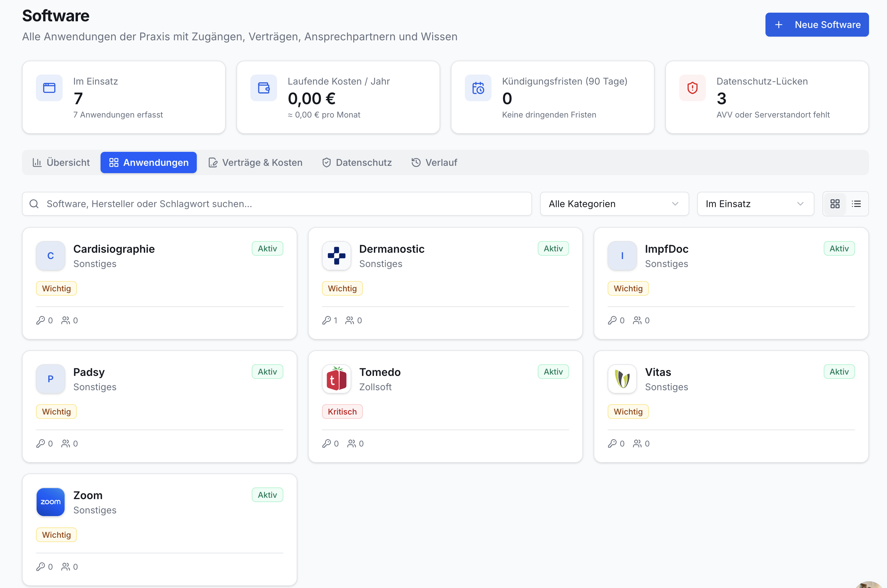Open the Verträge & Kosten tab

(x=255, y=162)
